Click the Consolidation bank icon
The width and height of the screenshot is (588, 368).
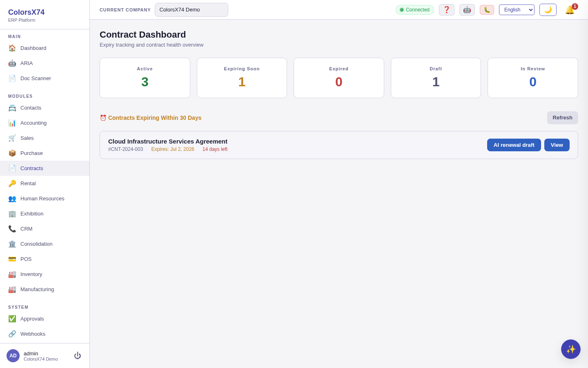(12, 244)
